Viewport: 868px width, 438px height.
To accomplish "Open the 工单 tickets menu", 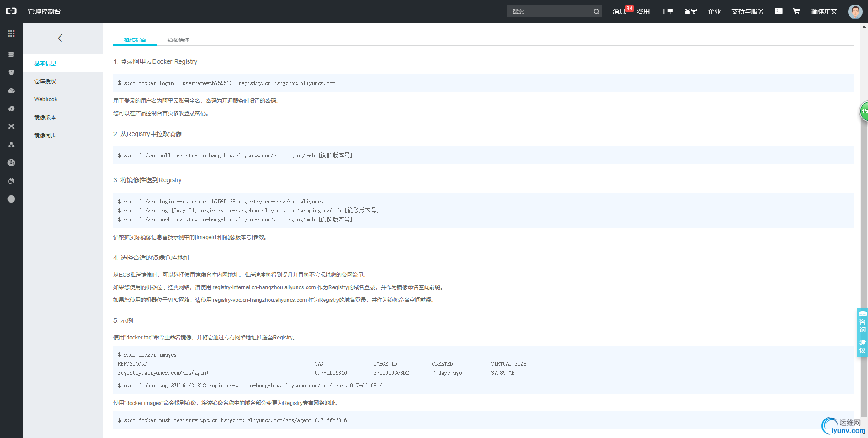I will pyautogui.click(x=667, y=11).
